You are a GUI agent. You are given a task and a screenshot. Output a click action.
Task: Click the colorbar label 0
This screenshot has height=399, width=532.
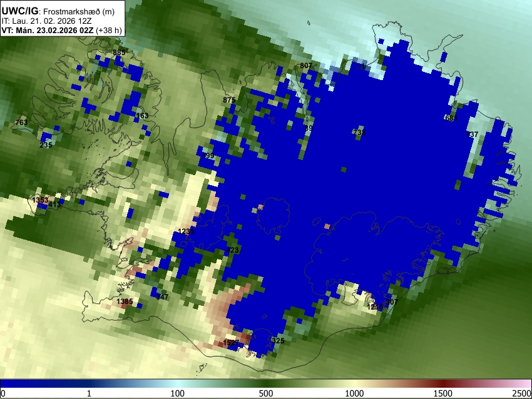click(x=3, y=393)
